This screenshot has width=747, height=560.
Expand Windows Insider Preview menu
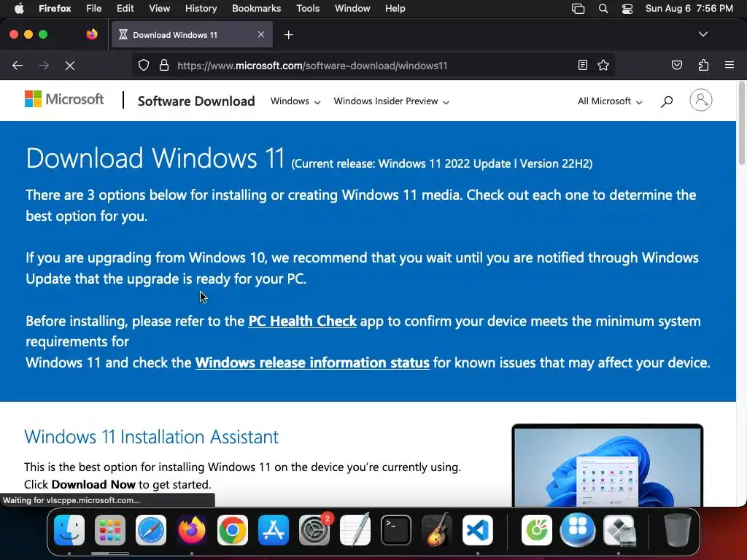[392, 101]
